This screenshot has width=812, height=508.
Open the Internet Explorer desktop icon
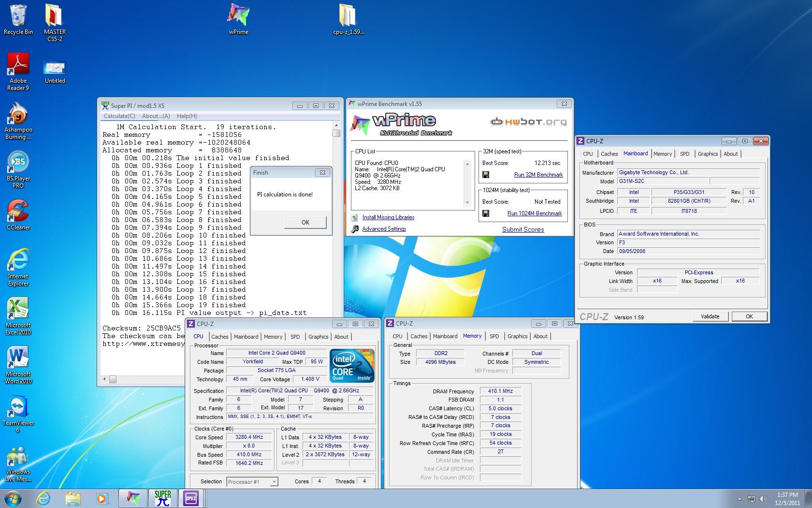click(18, 267)
